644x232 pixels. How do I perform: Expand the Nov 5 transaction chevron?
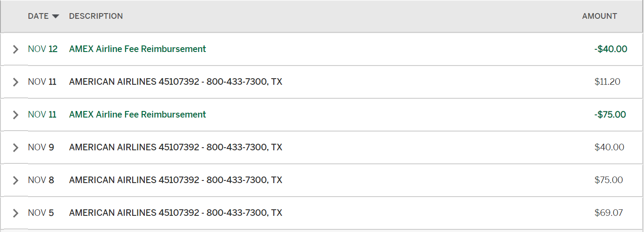(x=16, y=213)
